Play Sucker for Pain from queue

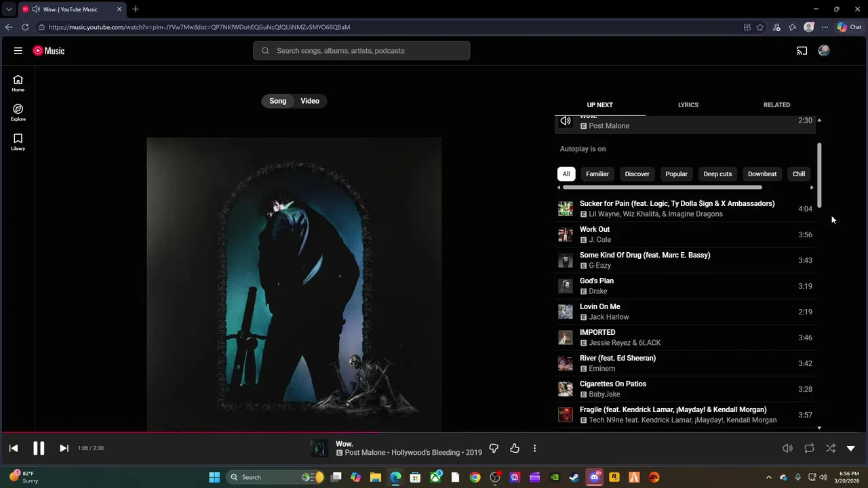685,209
